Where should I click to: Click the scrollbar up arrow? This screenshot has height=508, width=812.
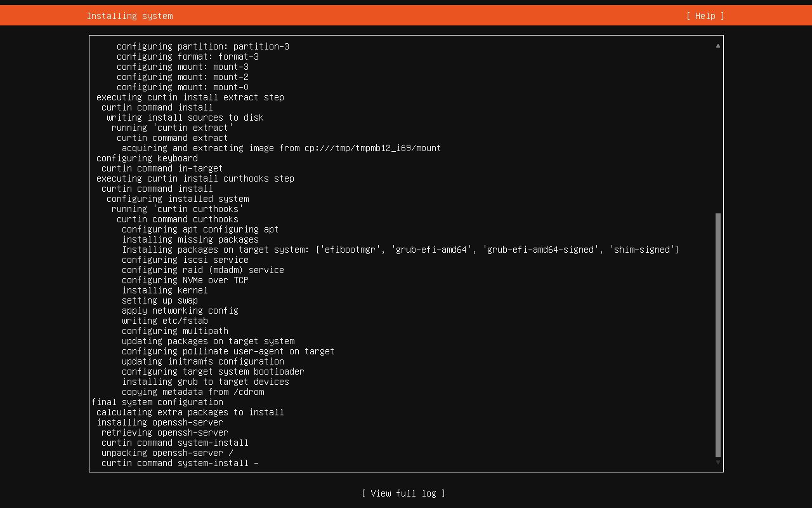coord(718,46)
